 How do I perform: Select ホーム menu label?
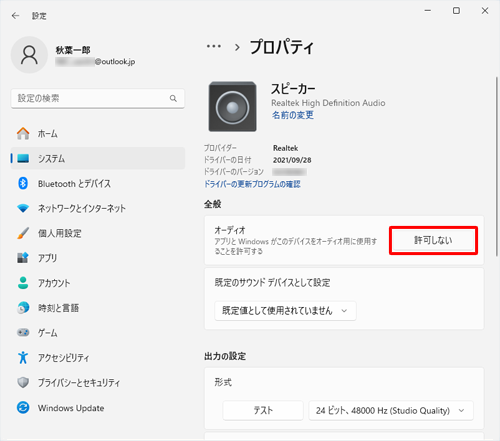48,134
